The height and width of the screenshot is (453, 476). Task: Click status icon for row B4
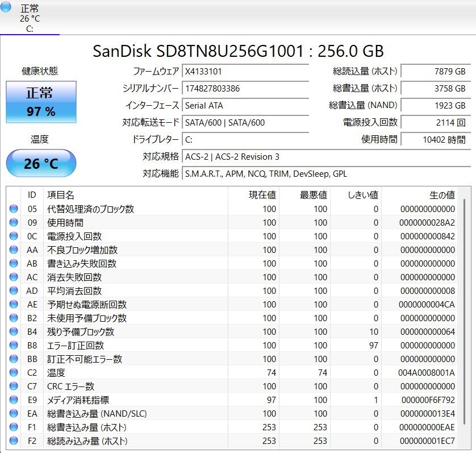[x=14, y=331]
